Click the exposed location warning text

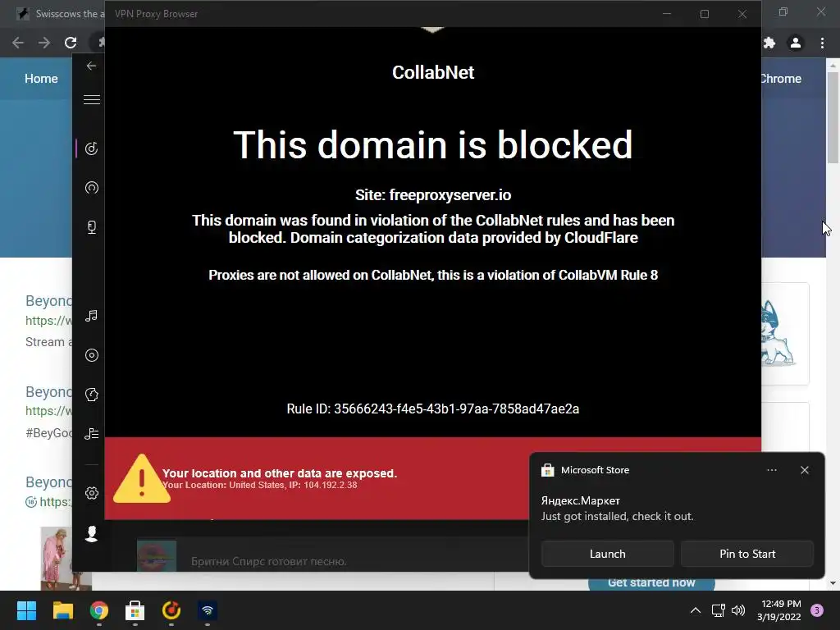[x=280, y=473]
